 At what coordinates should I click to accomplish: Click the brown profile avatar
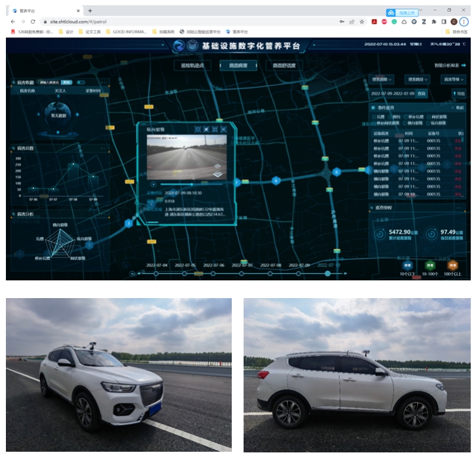click(454, 22)
